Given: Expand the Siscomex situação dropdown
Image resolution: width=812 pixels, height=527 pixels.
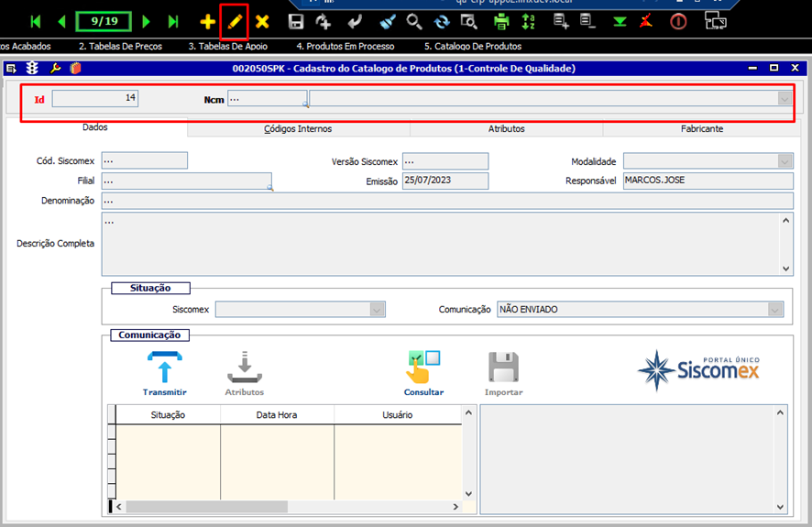Looking at the screenshot, I should point(377,310).
